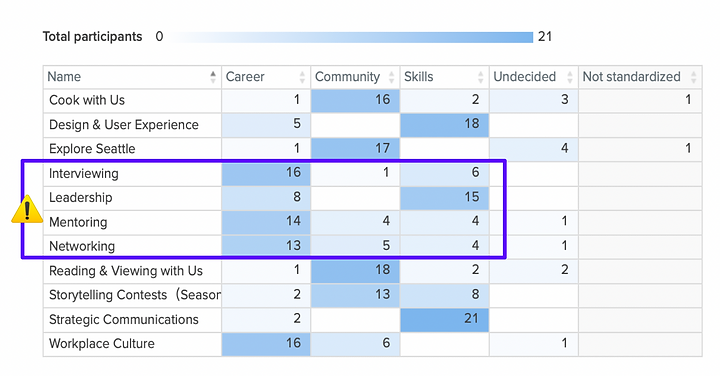Click the yellow warning triangle icon
Screen dimensions: 720x376
(x=27, y=209)
